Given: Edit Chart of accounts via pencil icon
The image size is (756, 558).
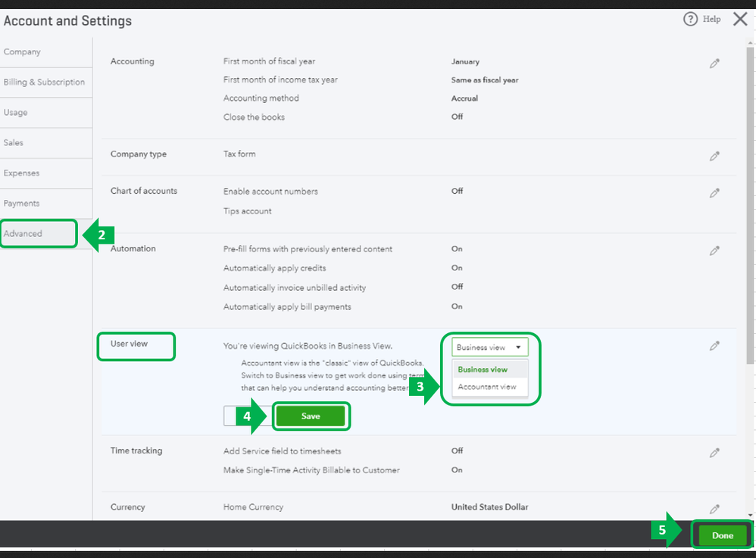Looking at the screenshot, I should tap(714, 193).
